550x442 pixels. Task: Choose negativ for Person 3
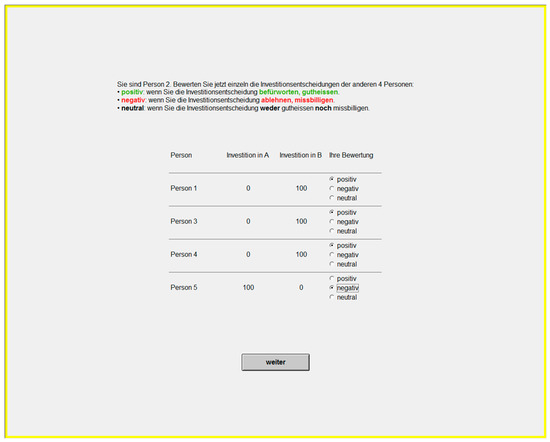331,222
